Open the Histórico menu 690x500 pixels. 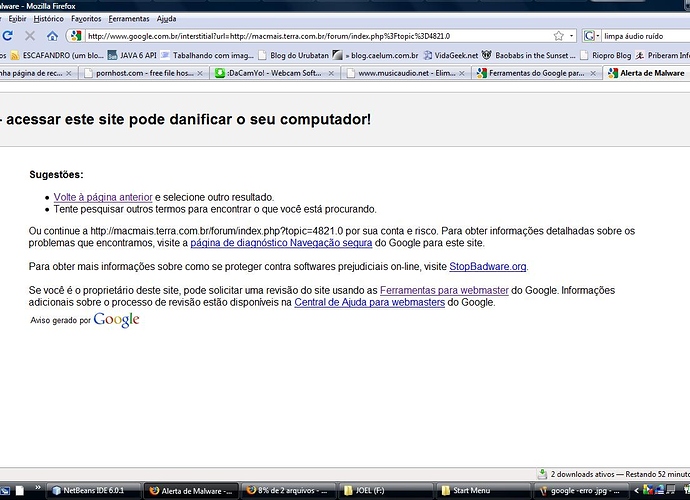click(48, 19)
